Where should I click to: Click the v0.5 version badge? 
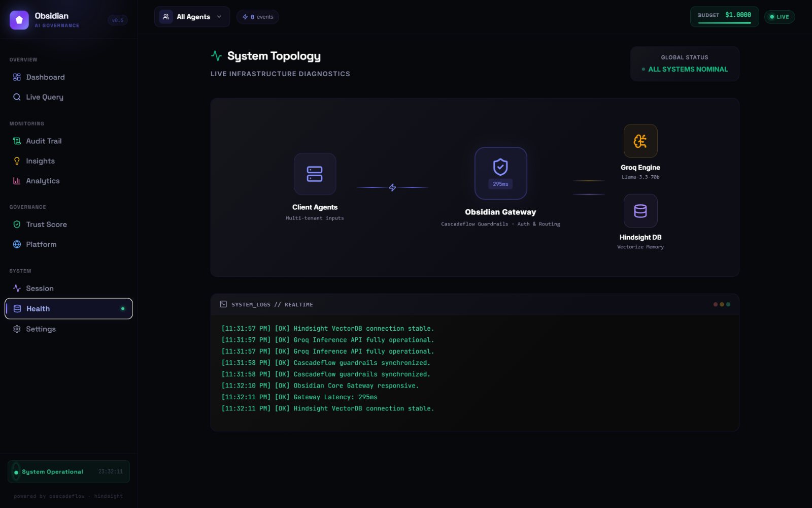(x=118, y=20)
